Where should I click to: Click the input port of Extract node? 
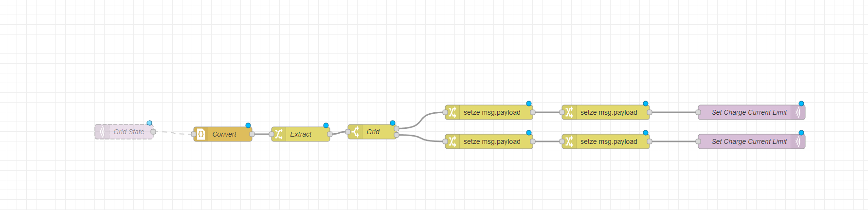tap(271, 134)
